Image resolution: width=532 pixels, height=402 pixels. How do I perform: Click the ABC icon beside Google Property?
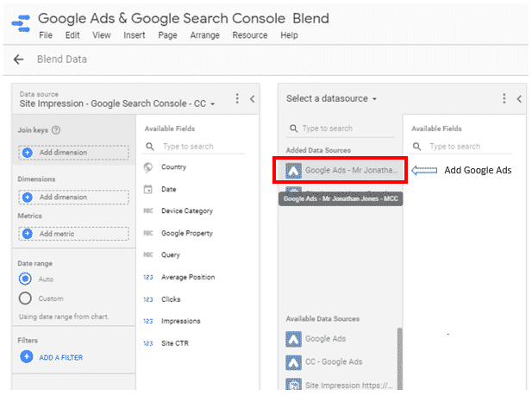coord(148,233)
